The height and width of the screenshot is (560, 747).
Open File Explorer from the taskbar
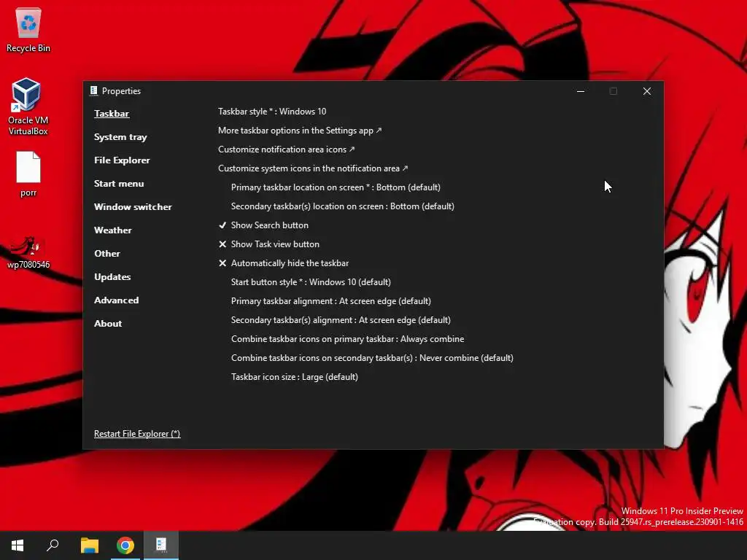click(89, 545)
